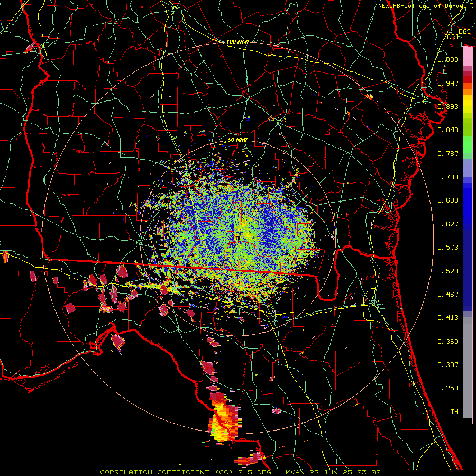The width and height of the screenshot is (476, 476).
Task: Select the 0.733 legend value
Action: click(448, 177)
